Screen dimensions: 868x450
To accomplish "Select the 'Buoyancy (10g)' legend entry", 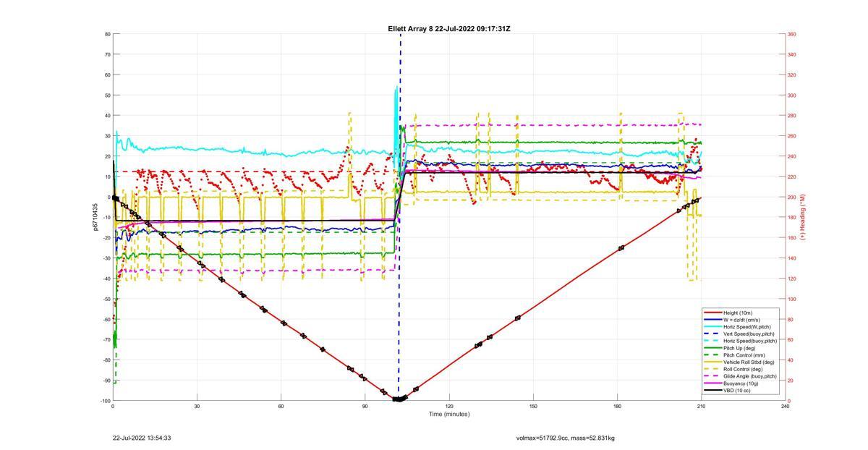I will click(741, 383).
